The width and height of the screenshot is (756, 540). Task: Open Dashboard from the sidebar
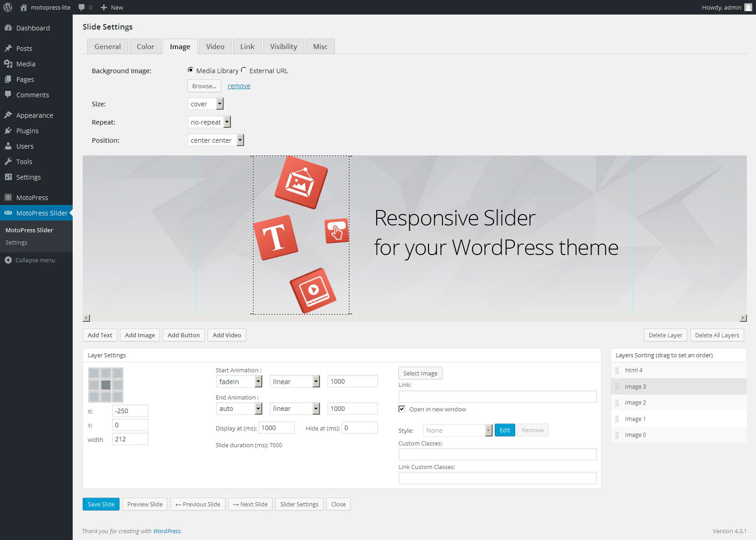point(36,28)
